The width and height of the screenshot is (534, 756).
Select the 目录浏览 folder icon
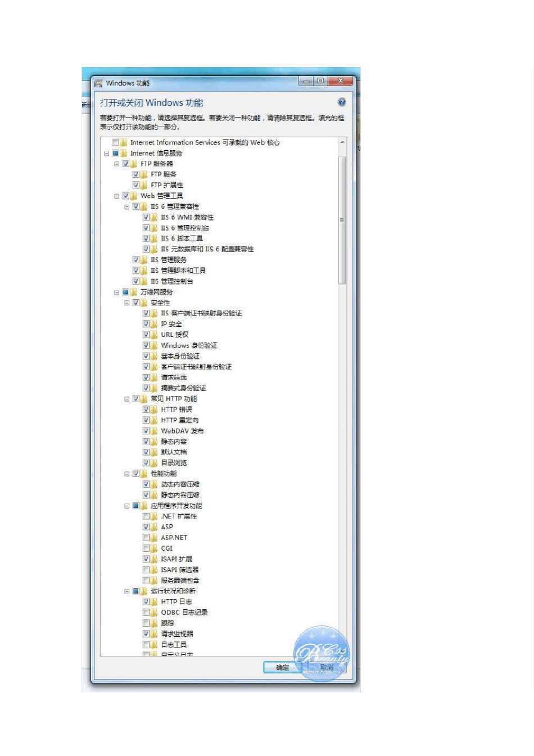pyautogui.click(x=154, y=463)
